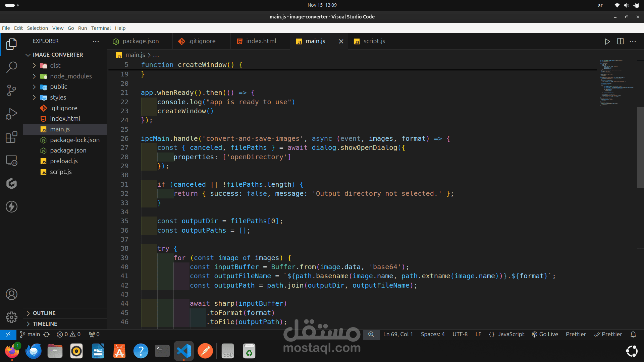644x362 pixels.
Task: Open the Search view in activity bar
Action: click(x=11, y=67)
